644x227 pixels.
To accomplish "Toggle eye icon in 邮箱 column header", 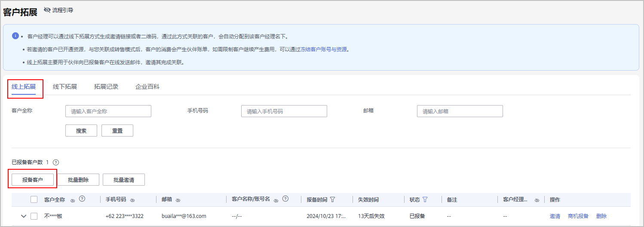I will coord(178,200).
